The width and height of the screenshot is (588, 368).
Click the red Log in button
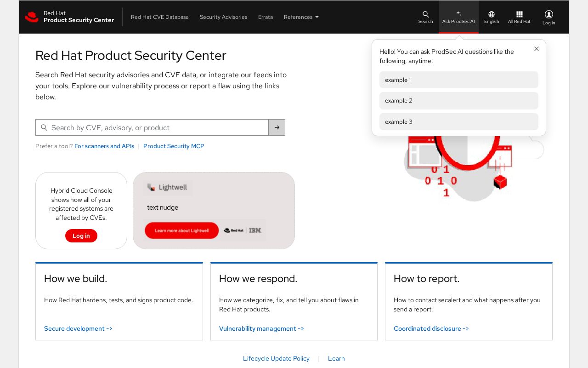[x=81, y=236]
